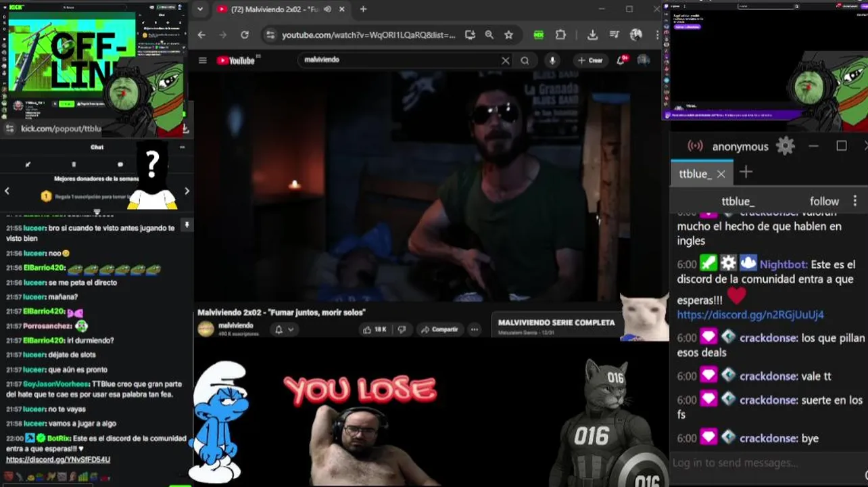The image size is (868, 487).
Task: Open the discord.gg/n2RGjUuUj4 link
Action: click(x=750, y=315)
